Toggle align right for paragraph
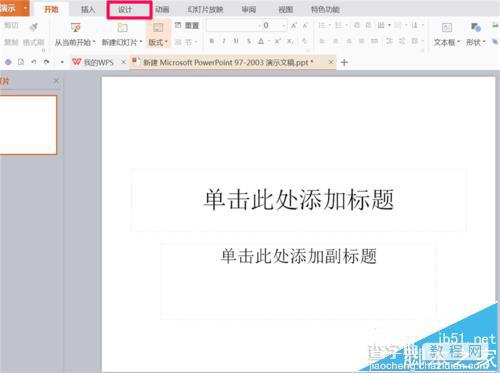 [349, 41]
